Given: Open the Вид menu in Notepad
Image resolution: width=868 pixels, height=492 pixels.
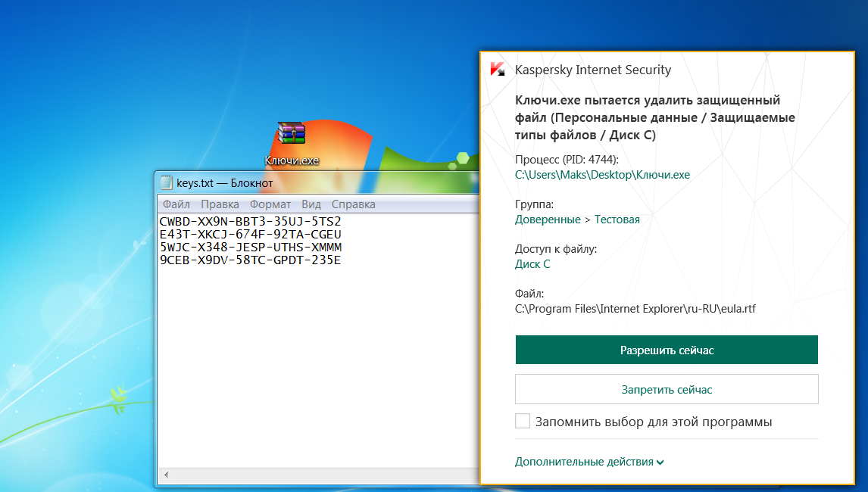Looking at the screenshot, I should point(311,204).
